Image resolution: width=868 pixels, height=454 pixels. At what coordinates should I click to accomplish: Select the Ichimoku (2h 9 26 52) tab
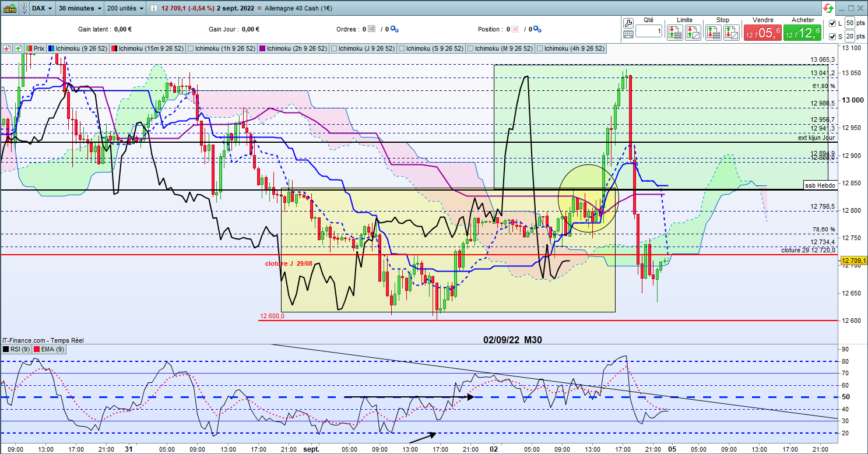294,48
